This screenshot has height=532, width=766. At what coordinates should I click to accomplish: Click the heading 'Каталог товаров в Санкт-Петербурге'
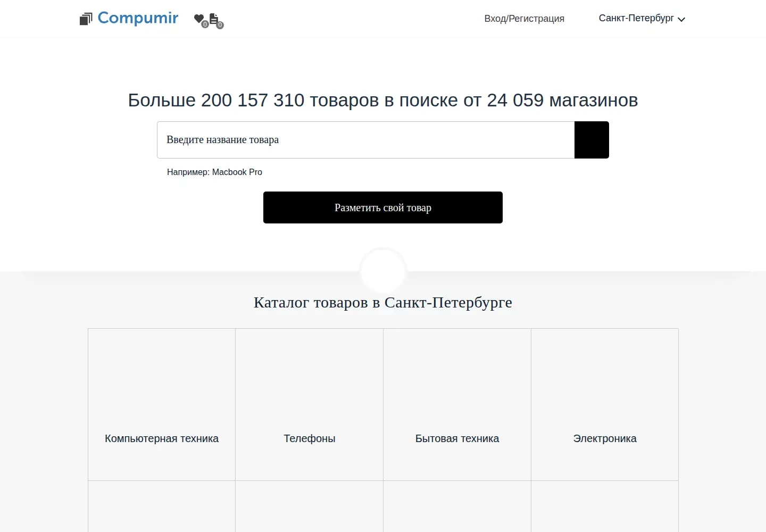pyautogui.click(x=383, y=302)
